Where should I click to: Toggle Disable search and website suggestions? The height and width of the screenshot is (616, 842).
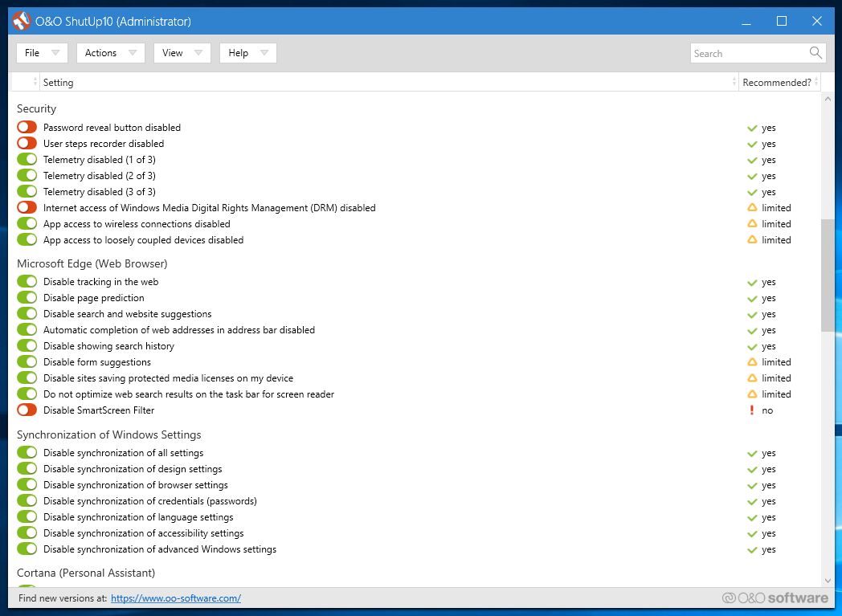(27, 314)
